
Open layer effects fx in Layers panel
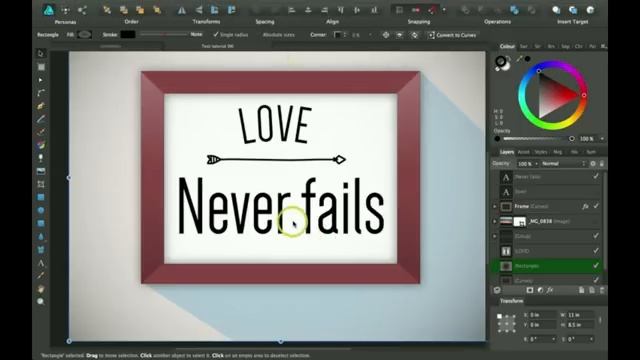pos(550,290)
